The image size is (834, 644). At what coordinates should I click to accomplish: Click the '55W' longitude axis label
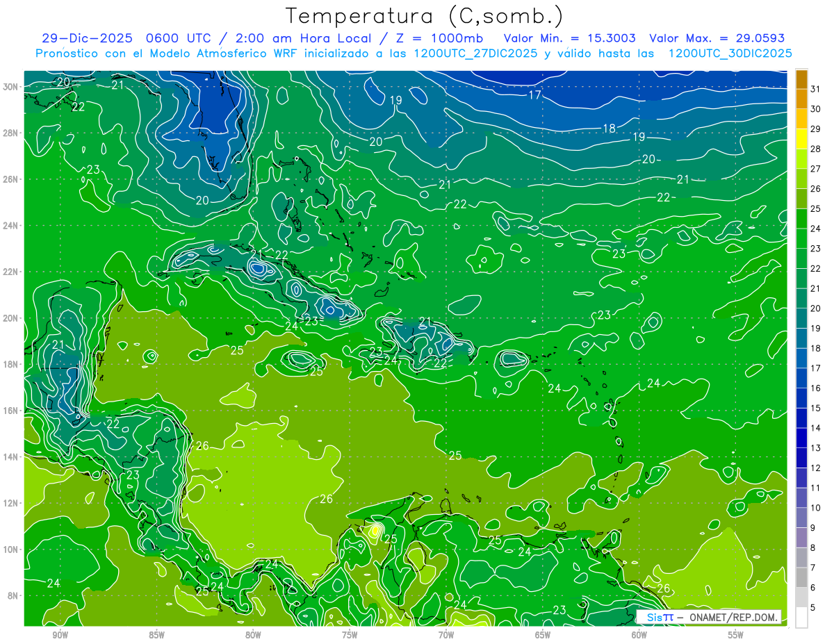[736, 635]
